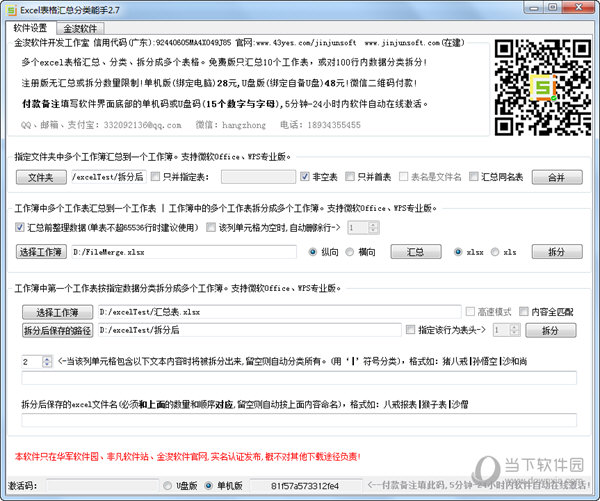Image resolution: width=600 pixels, height=501 pixels.
Task: Select the 纵向 radio option
Action: 313,252
